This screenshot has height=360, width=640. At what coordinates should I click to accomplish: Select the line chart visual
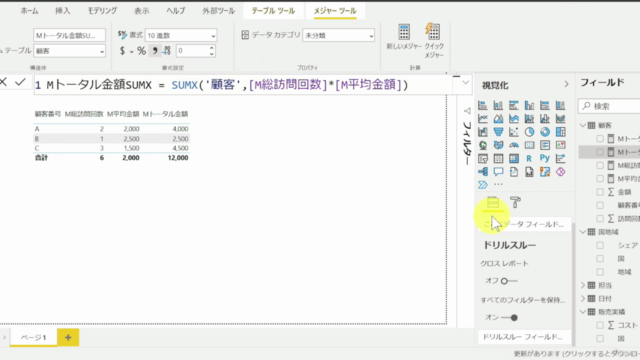[483, 119]
